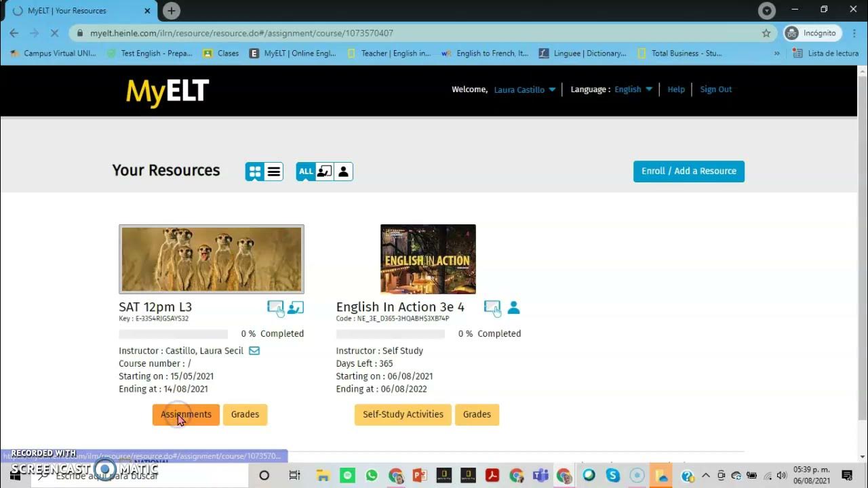868x488 pixels.
Task: Open Grades for English In Action 3e 4
Action: 477,414
